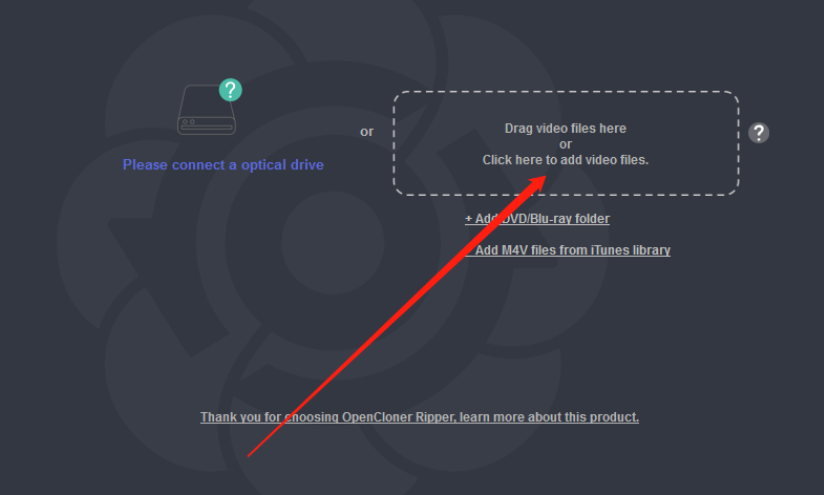Click the "or" between drive and drop zone
This screenshot has height=495, width=824.
coord(367,132)
